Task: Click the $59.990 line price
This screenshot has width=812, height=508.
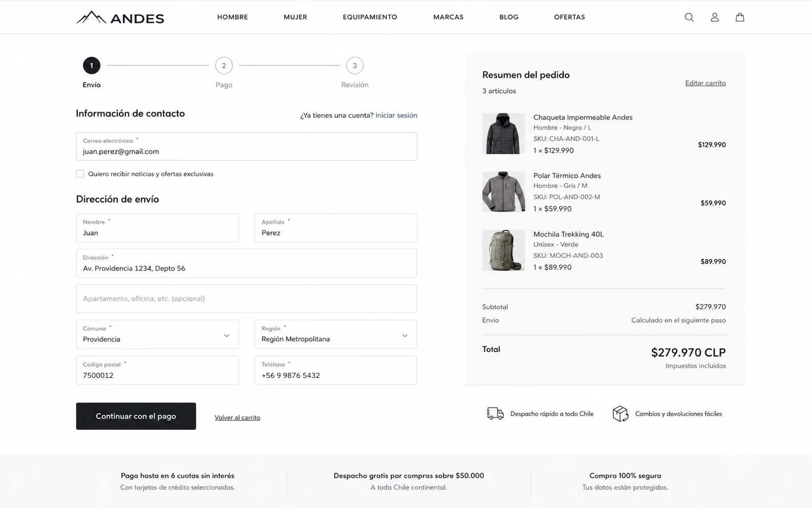Action: [x=713, y=203]
